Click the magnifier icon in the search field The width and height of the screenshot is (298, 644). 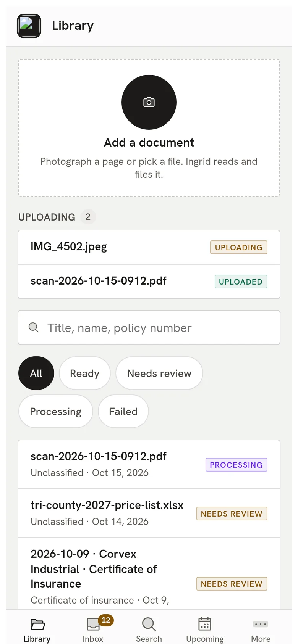tap(34, 328)
